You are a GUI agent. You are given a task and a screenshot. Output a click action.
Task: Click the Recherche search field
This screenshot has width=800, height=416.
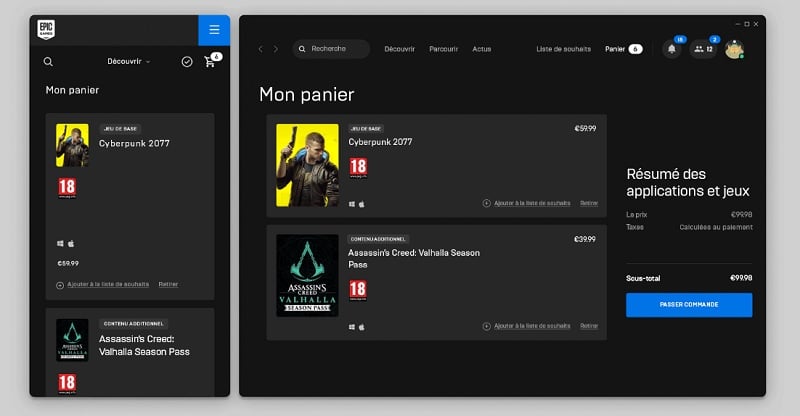pos(331,49)
